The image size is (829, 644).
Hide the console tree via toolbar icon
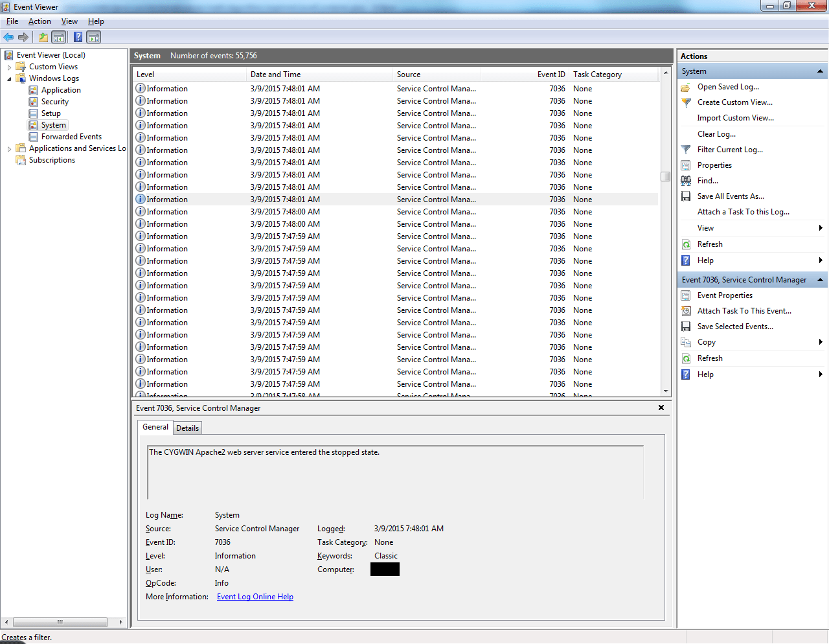click(59, 37)
